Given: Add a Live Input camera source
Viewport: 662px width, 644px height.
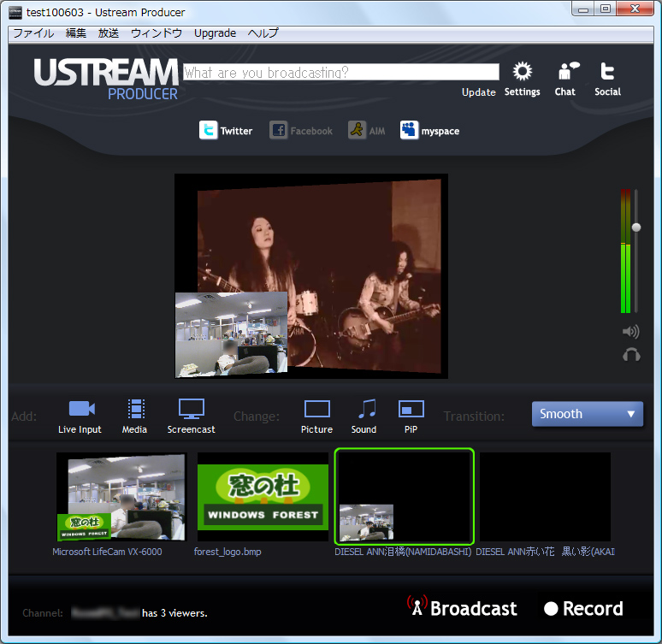Looking at the screenshot, I should pyautogui.click(x=80, y=416).
